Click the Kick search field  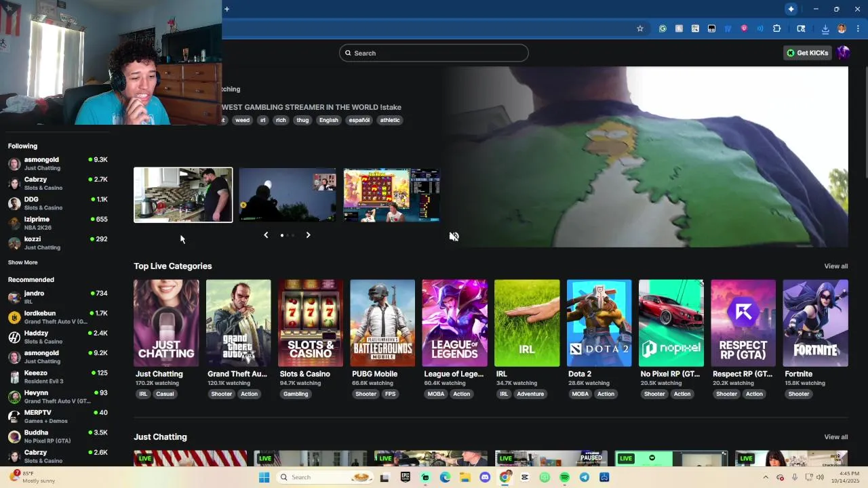point(434,53)
